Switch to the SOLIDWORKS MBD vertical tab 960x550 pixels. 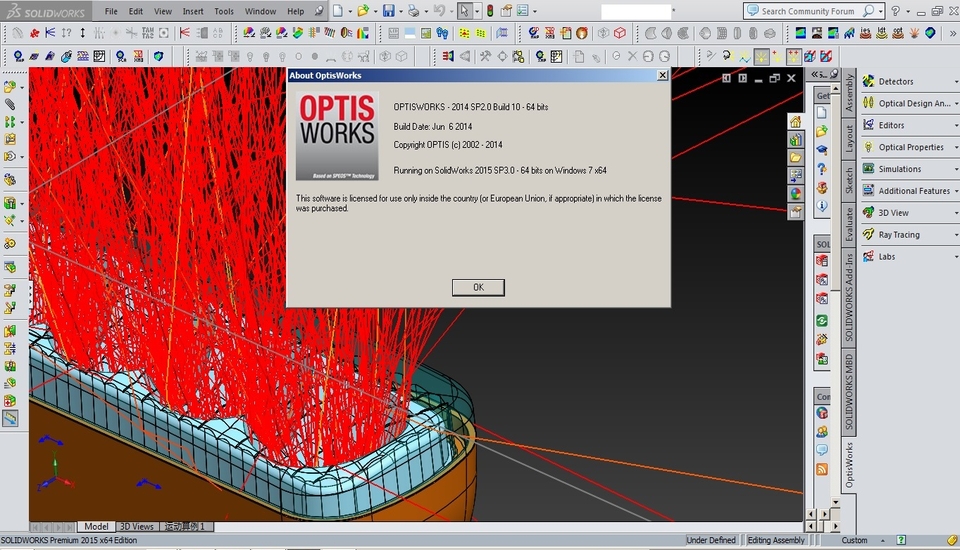pos(849,392)
